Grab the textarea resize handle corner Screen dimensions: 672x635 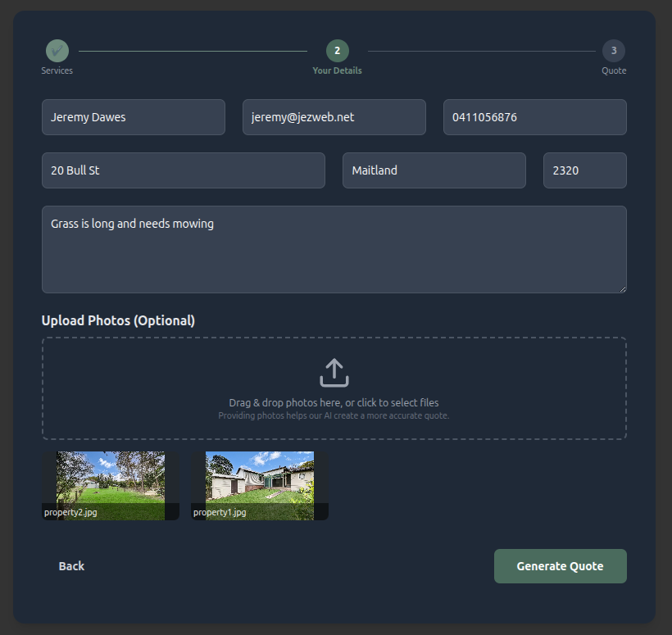[x=622, y=288]
